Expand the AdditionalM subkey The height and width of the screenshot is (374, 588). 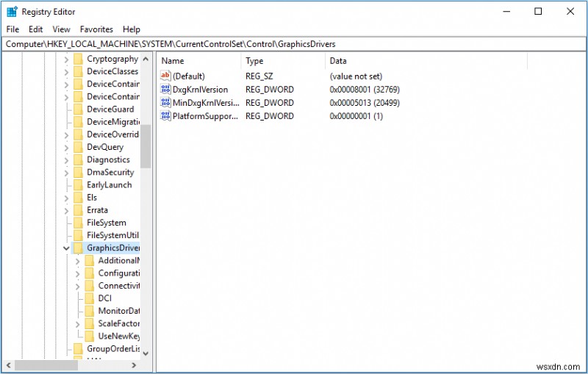pos(78,261)
